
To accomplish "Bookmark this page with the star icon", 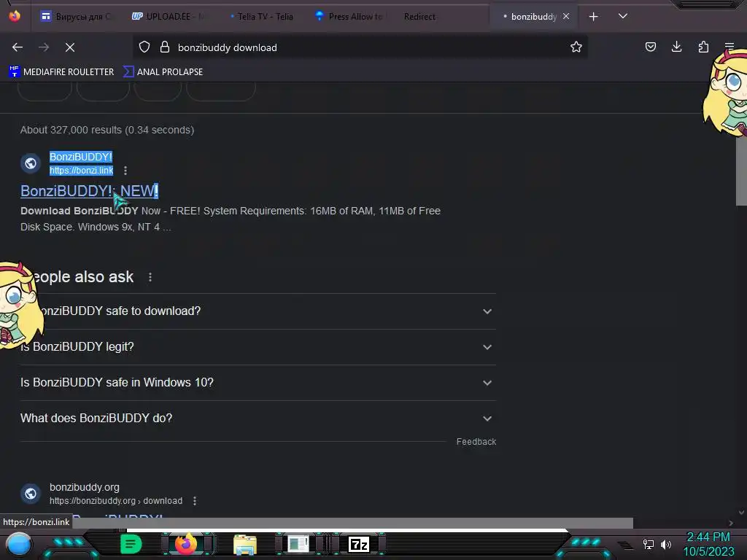I will pyautogui.click(x=576, y=47).
